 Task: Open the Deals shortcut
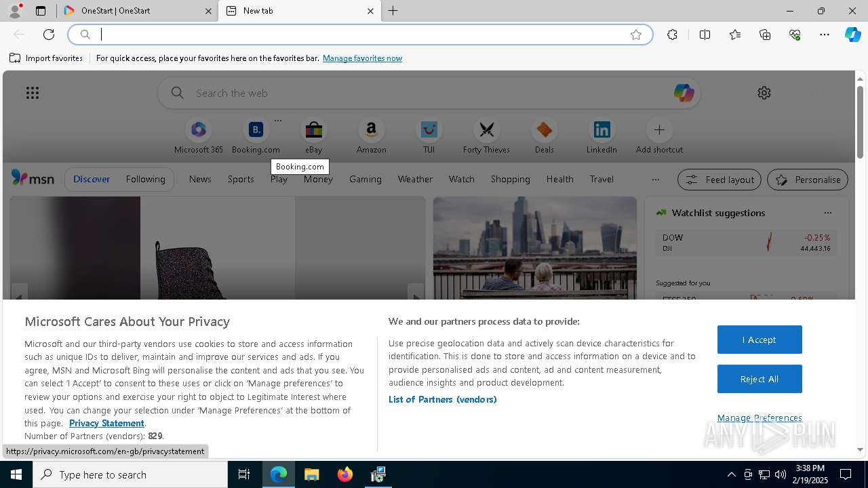pyautogui.click(x=544, y=136)
